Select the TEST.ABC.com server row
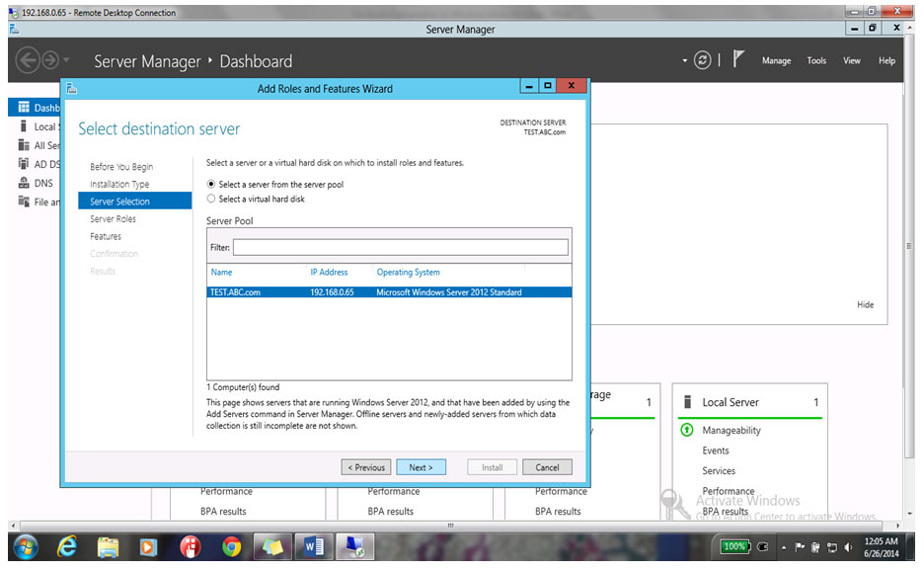Screen dimensions: 924x571 (389, 292)
